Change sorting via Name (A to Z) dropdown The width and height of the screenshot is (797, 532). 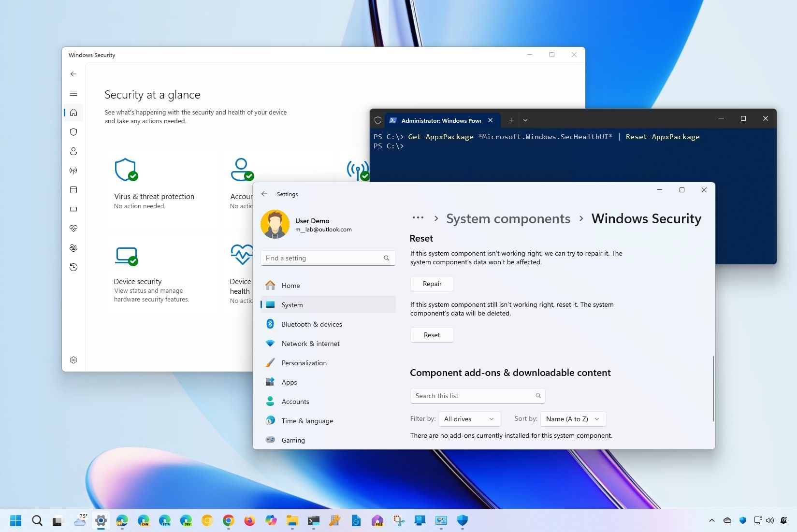pyautogui.click(x=572, y=419)
